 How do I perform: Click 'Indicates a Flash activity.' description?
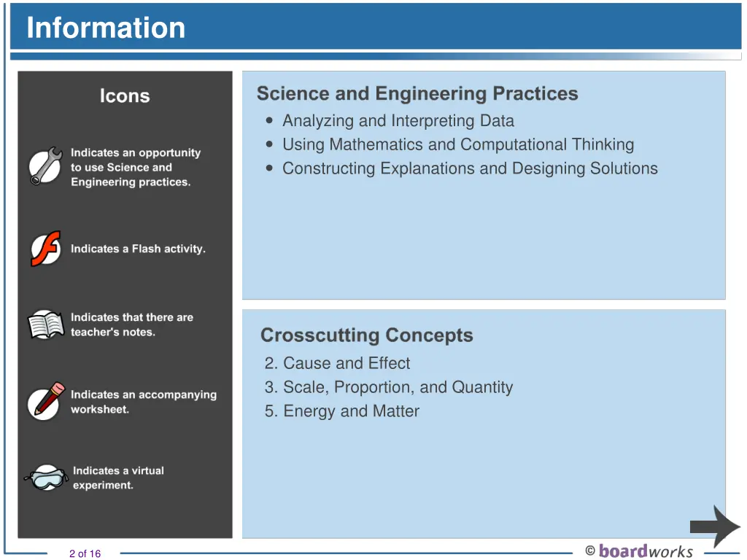point(138,249)
